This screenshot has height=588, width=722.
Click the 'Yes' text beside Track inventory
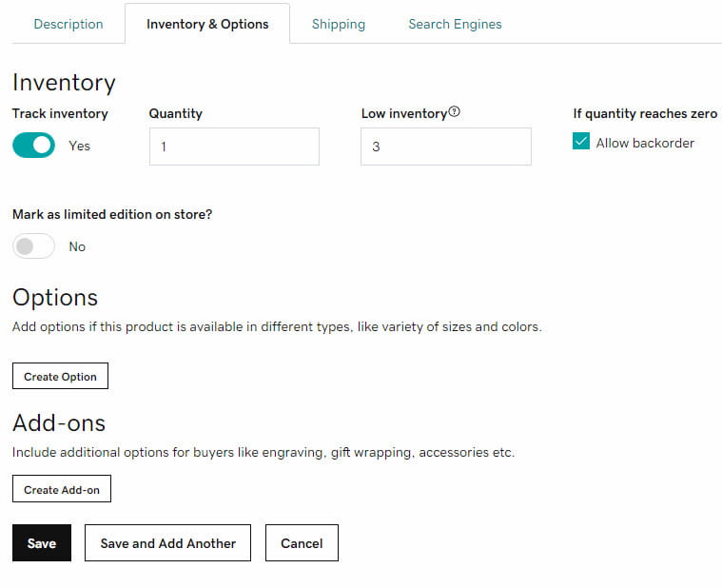(79, 146)
